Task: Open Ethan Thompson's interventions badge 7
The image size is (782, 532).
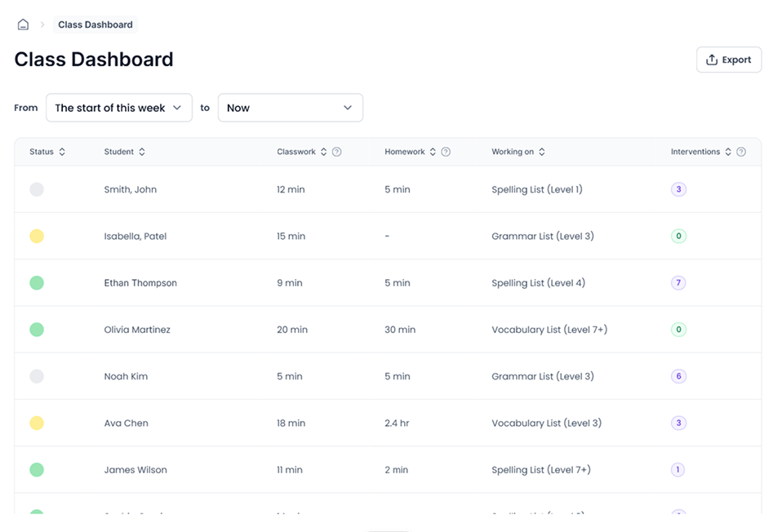Action: point(678,282)
